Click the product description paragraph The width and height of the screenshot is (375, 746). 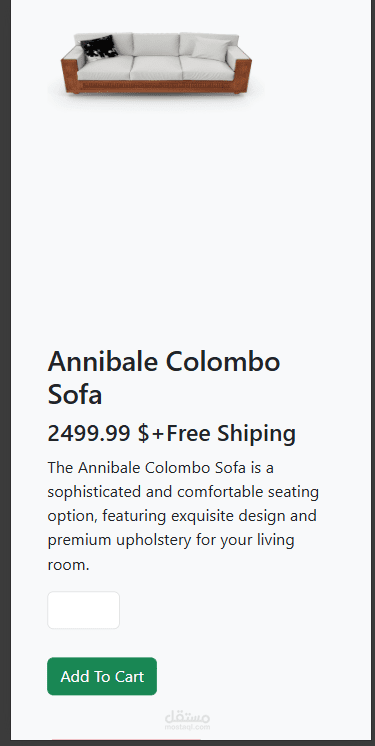[x=183, y=516]
